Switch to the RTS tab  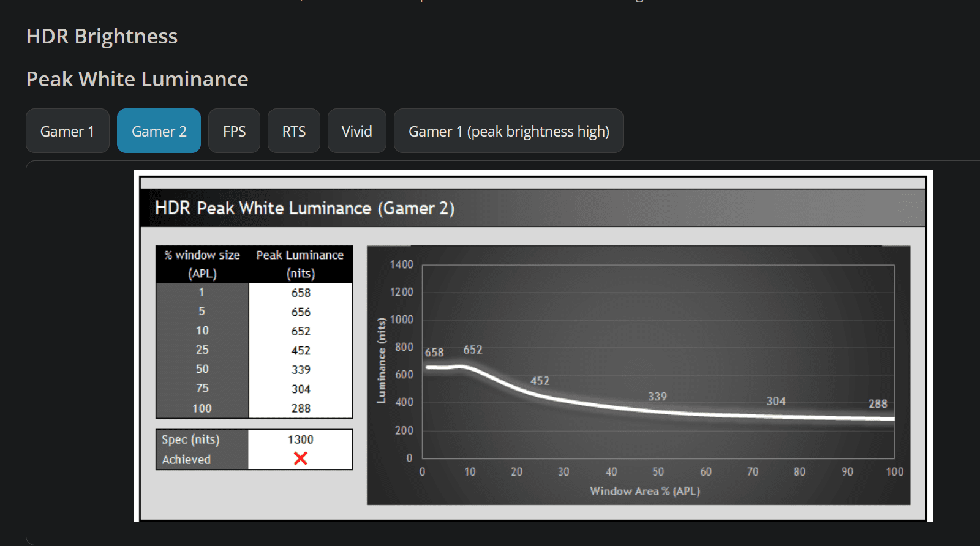294,131
